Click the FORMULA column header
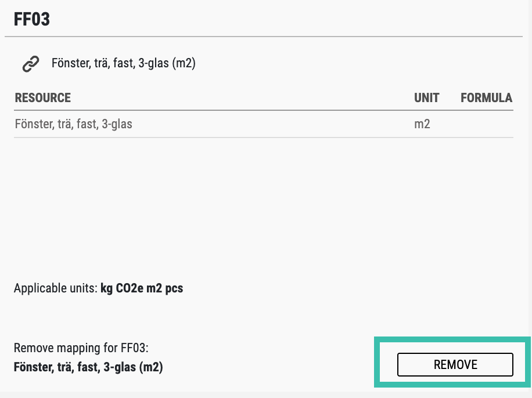The image size is (532, 398). pos(486,97)
